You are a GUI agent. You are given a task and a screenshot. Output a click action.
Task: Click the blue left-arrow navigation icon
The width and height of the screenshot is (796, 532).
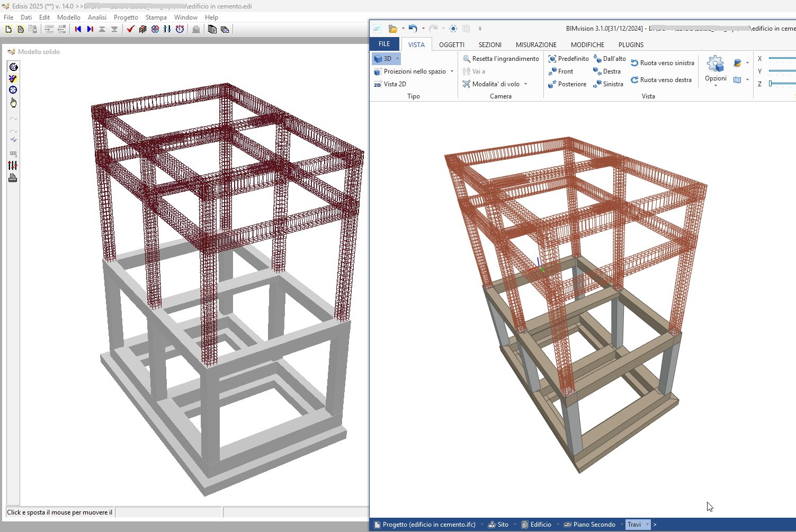(x=78, y=29)
